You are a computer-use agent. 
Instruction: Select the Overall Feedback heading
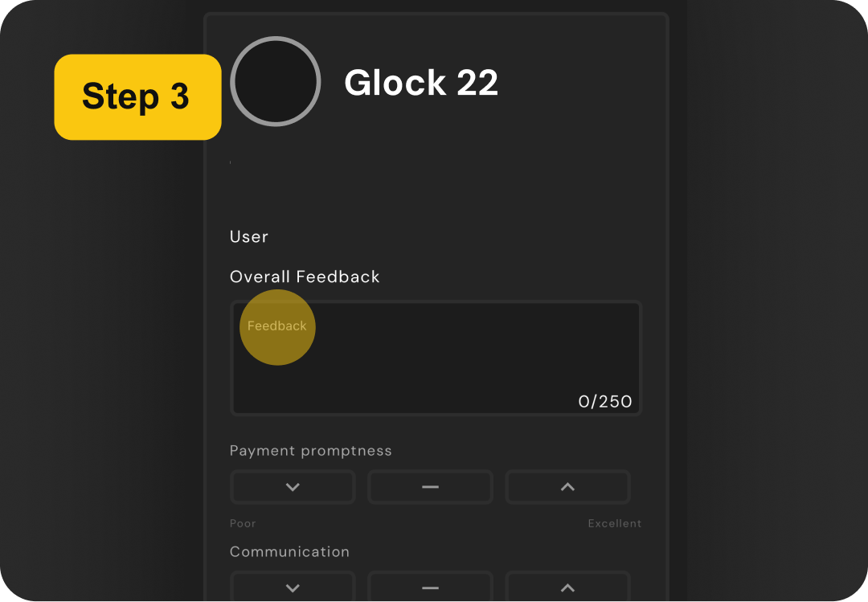pos(305,276)
